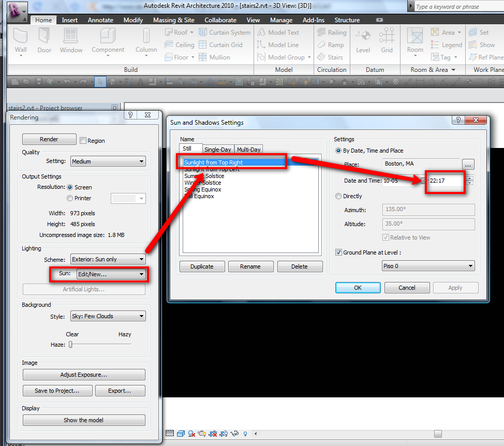Screen dimensions: 504x446
Task: Click the Rename button
Action: point(250,266)
